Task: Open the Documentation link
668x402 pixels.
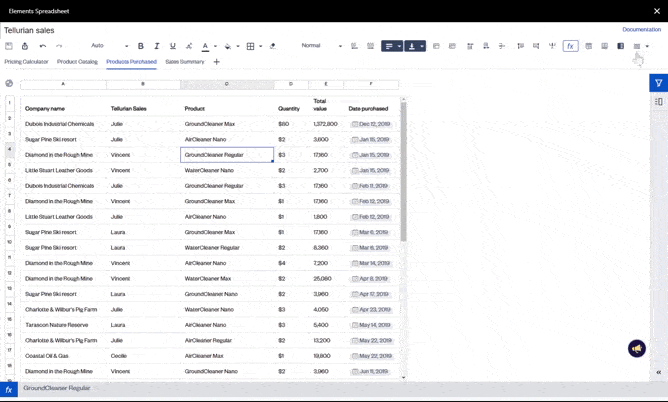Action: click(x=641, y=30)
